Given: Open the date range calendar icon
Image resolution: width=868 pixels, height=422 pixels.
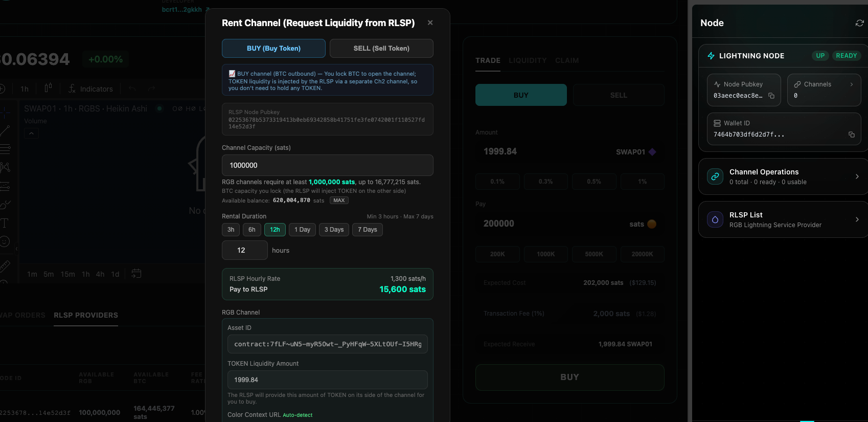Looking at the screenshot, I should pos(136,274).
